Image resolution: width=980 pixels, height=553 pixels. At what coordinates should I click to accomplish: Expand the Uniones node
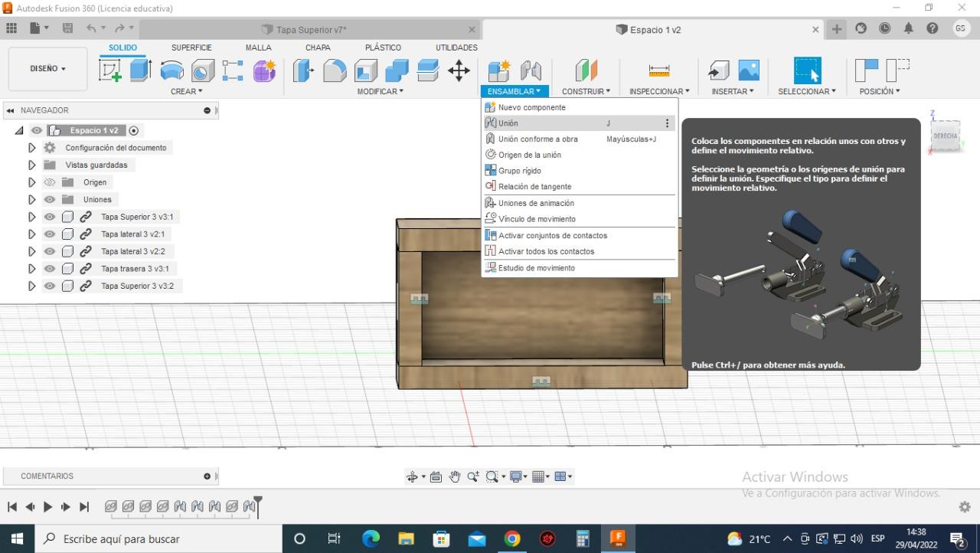point(31,199)
